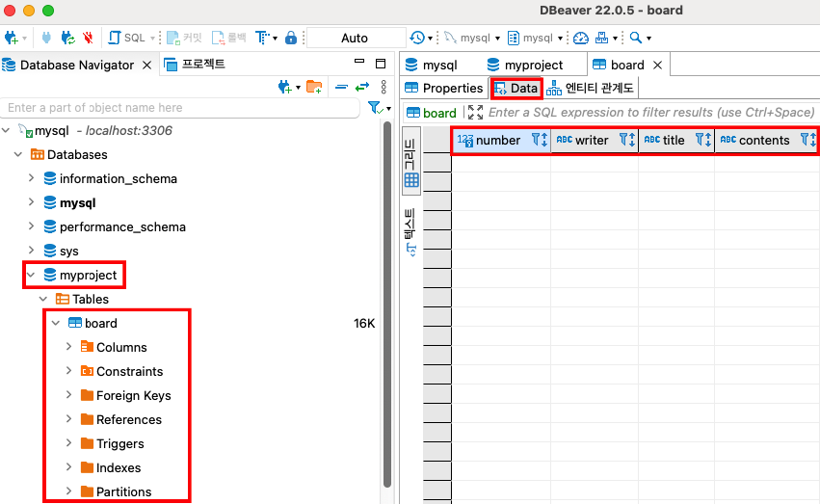Click the New Database Connection plug icon in toolbar

(x=11, y=38)
